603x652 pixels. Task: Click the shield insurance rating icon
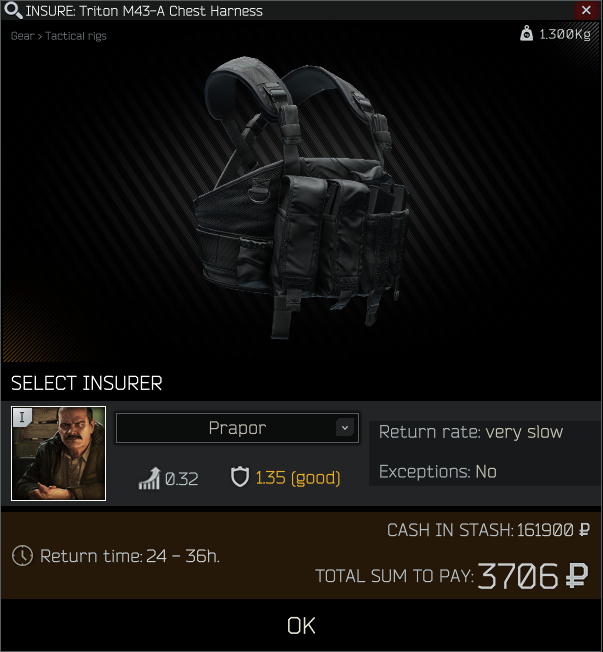[x=240, y=477]
